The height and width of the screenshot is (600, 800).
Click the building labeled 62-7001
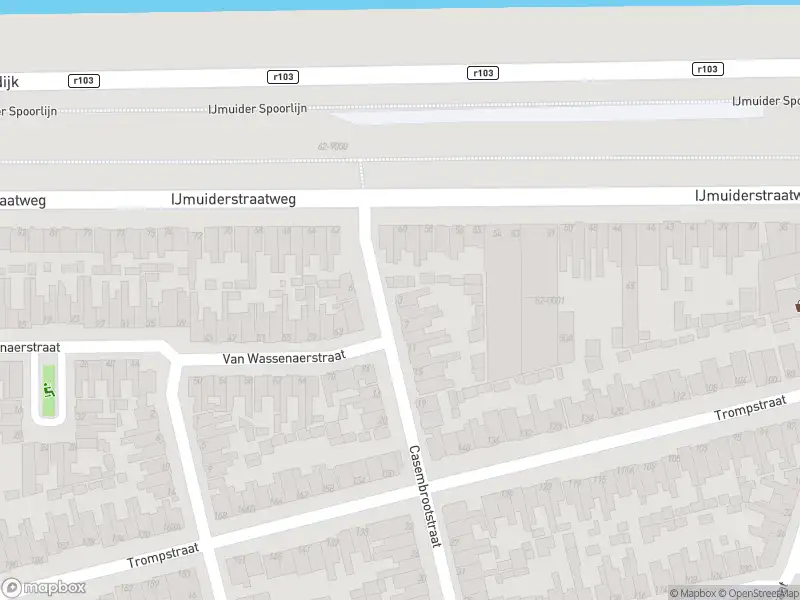coord(546,299)
